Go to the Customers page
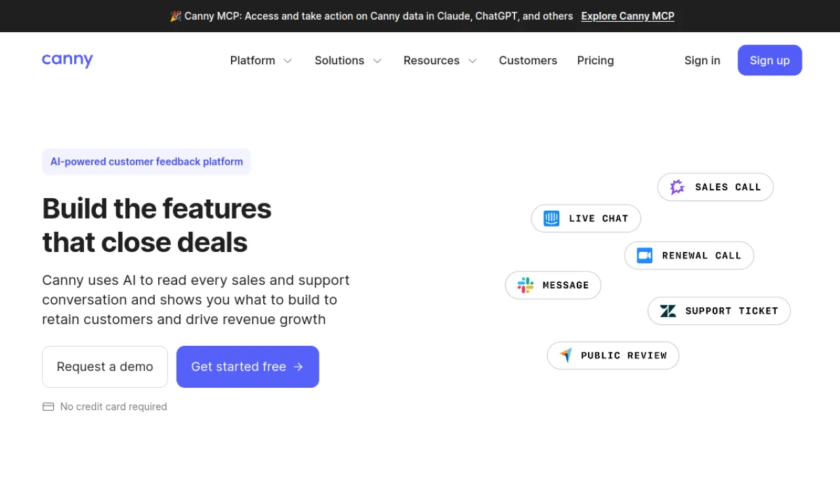 point(528,60)
